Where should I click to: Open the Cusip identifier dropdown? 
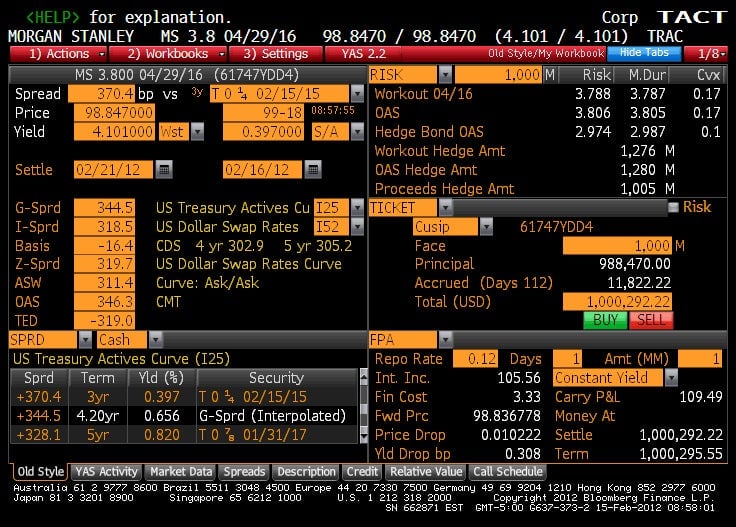point(486,227)
